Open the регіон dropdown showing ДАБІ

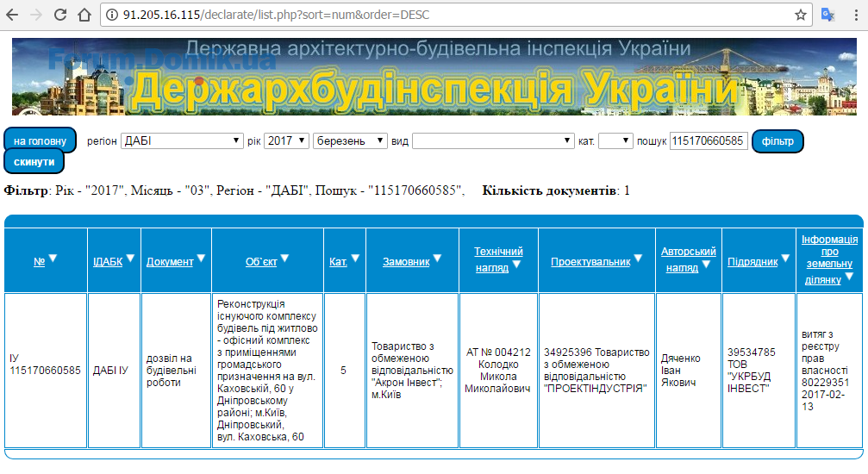click(182, 140)
